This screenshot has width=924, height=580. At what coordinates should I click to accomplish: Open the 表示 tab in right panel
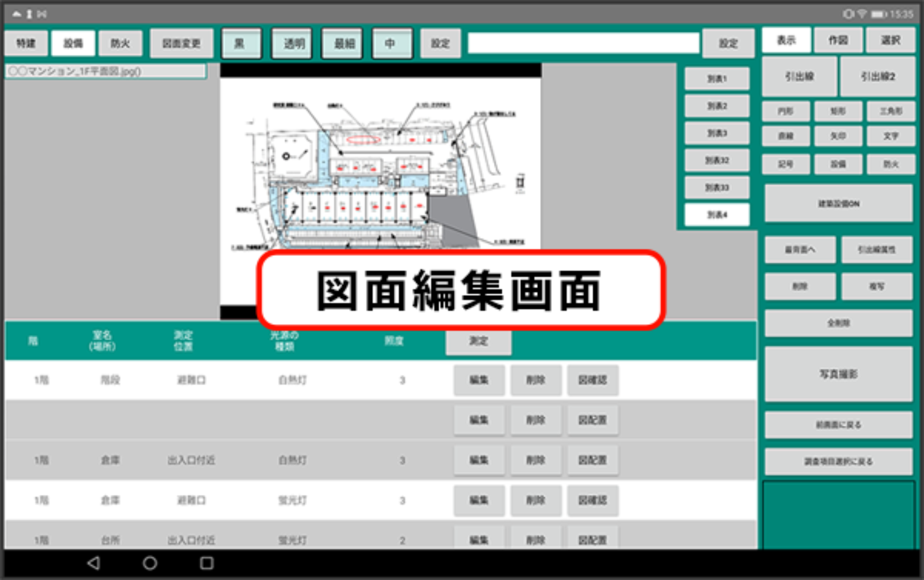click(x=786, y=40)
